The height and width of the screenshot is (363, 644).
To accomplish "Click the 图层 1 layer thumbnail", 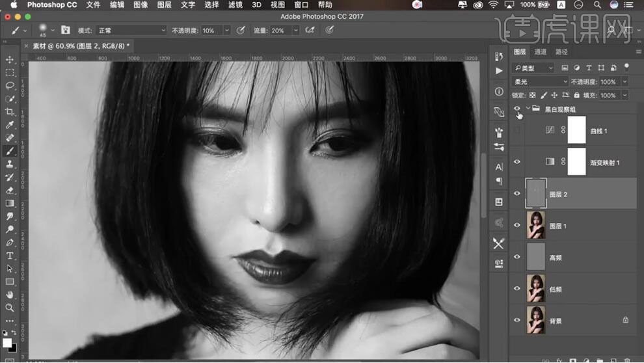I will pyautogui.click(x=537, y=225).
